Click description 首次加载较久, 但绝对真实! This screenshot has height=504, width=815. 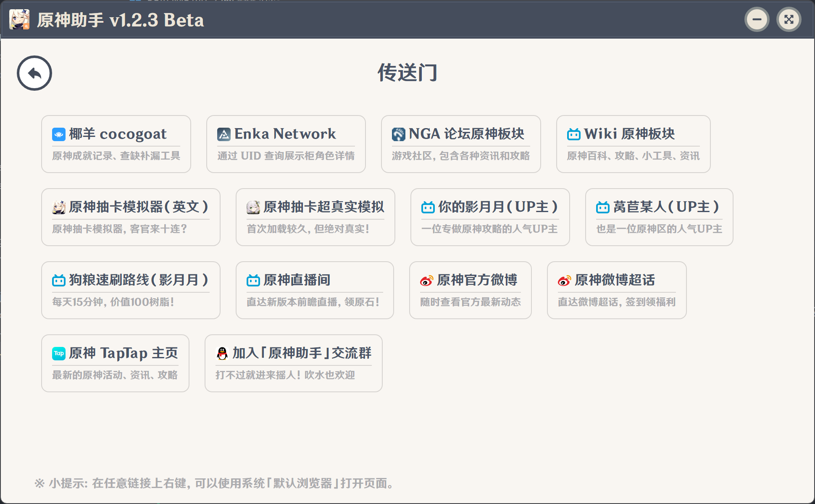(308, 229)
